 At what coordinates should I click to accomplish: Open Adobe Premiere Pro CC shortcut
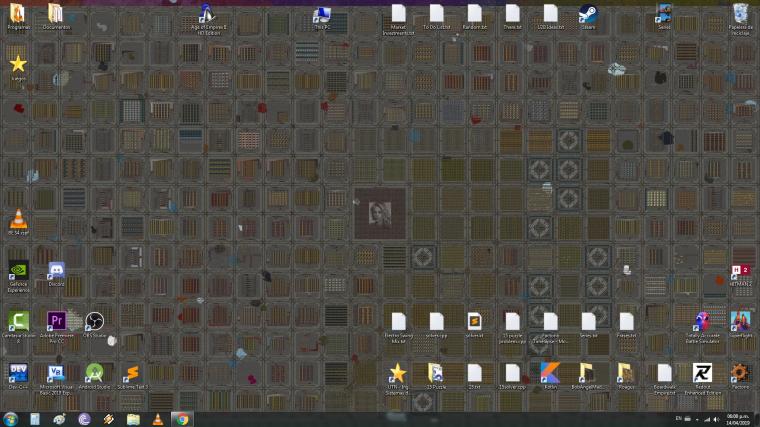coord(56,327)
